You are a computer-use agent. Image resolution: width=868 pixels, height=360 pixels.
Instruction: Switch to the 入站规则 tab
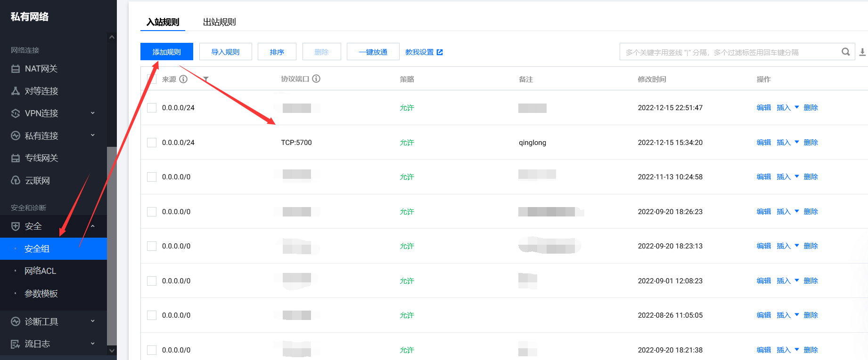point(163,22)
